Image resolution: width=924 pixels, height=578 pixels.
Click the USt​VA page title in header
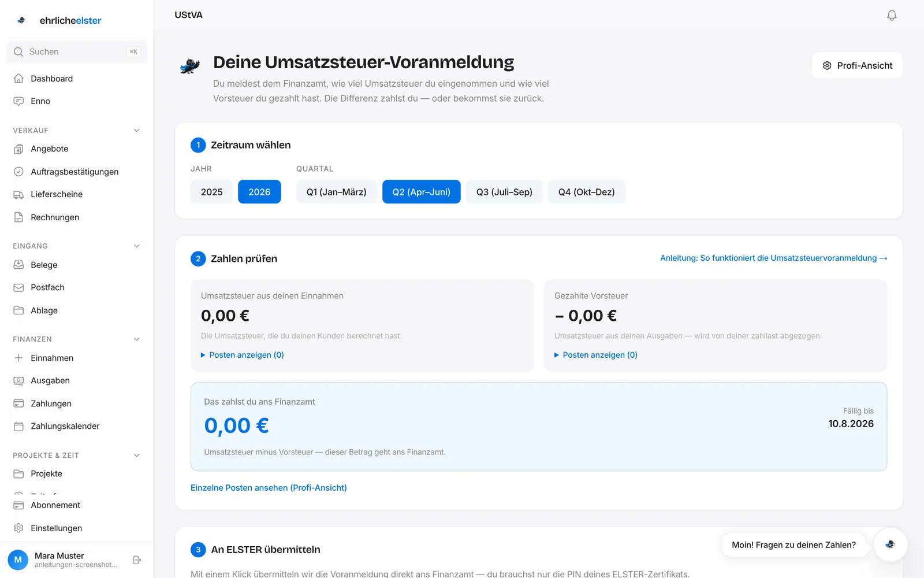189,15
